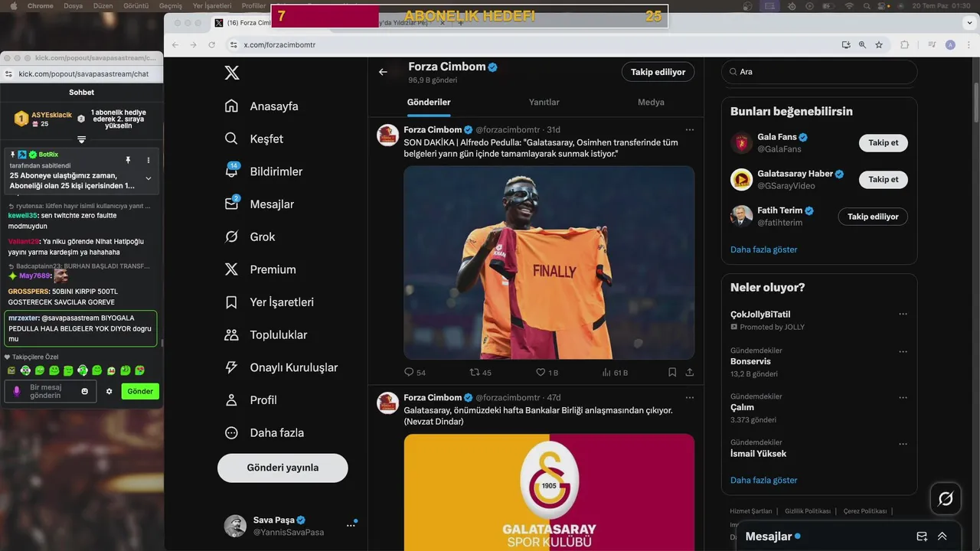Open Dosya menu in macOS menu bar
The image size is (980, 551).
(x=73, y=5)
